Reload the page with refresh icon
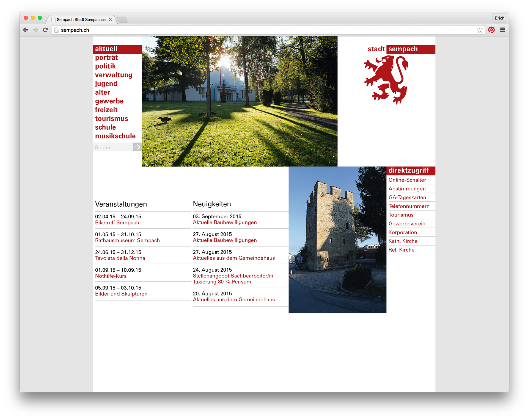 (x=45, y=30)
